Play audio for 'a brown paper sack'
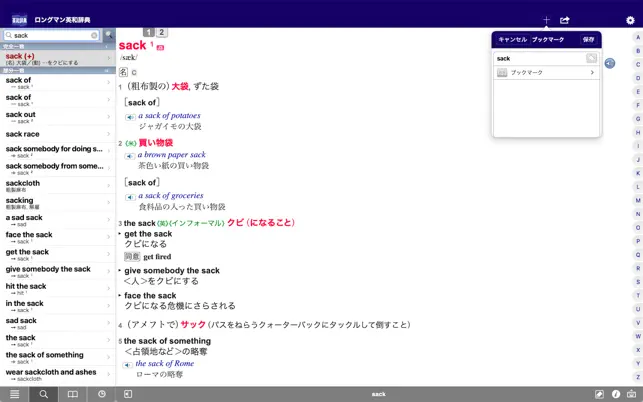Image resolution: width=643 pixels, height=402 pixels. click(130, 156)
